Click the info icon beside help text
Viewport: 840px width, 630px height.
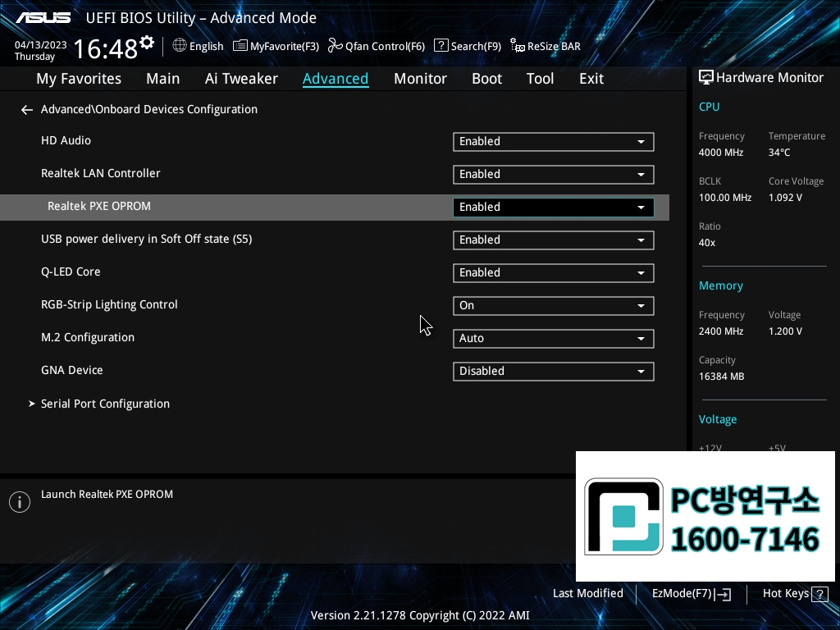[20, 502]
